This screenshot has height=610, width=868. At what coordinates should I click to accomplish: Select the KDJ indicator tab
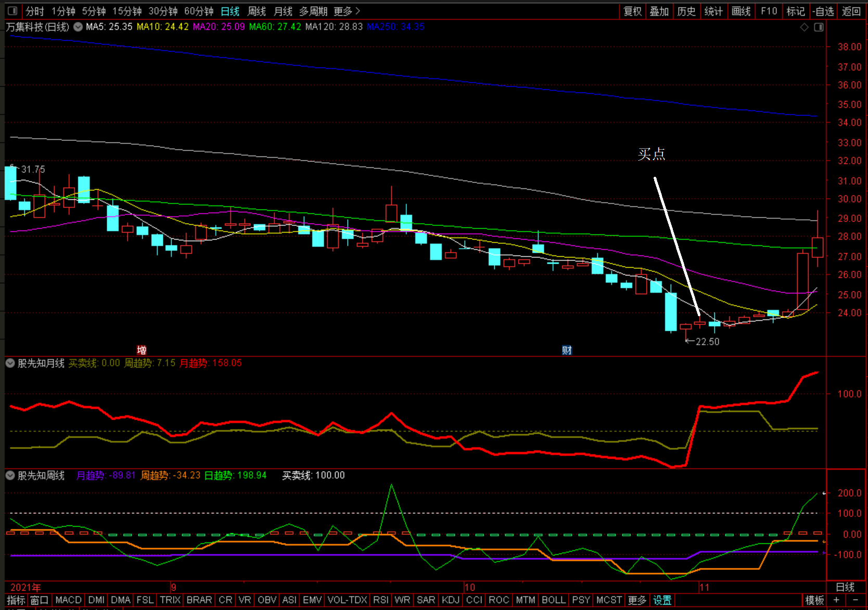[x=451, y=600]
